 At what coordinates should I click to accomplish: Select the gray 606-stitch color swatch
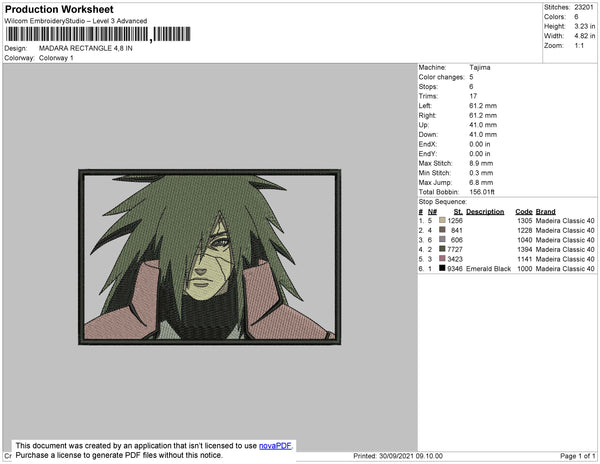pyautogui.click(x=442, y=239)
